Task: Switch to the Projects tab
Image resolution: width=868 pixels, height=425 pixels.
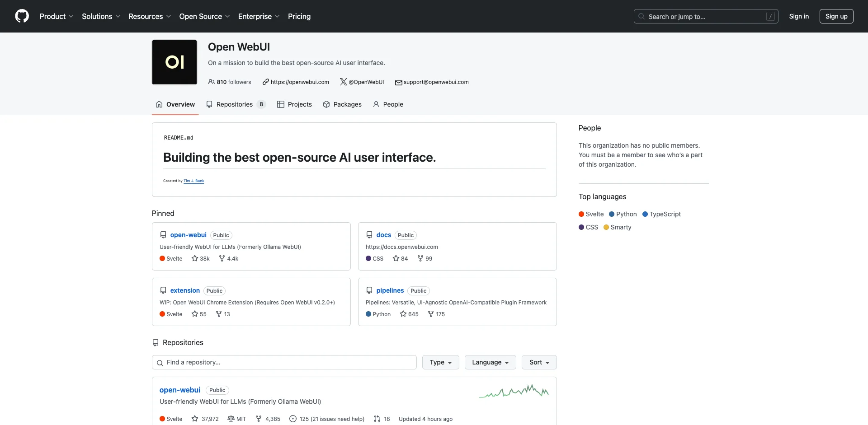Action: (294, 104)
